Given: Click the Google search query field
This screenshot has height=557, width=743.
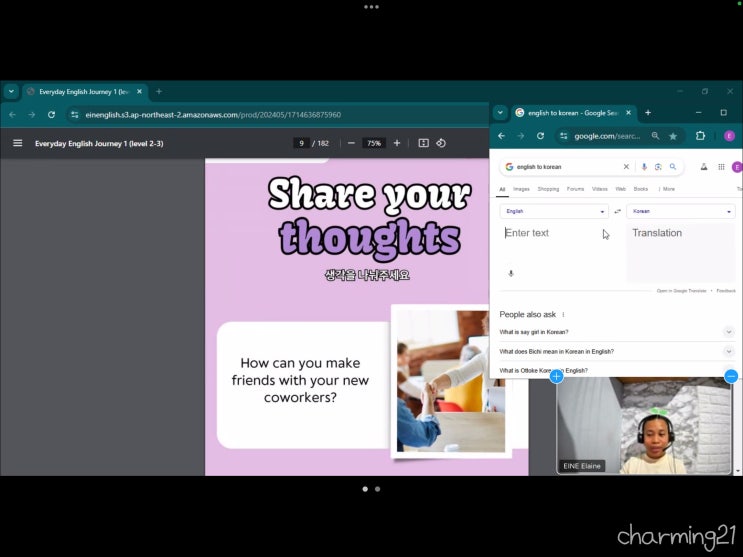Looking at the screenshot, I should [x=568, y=167].
